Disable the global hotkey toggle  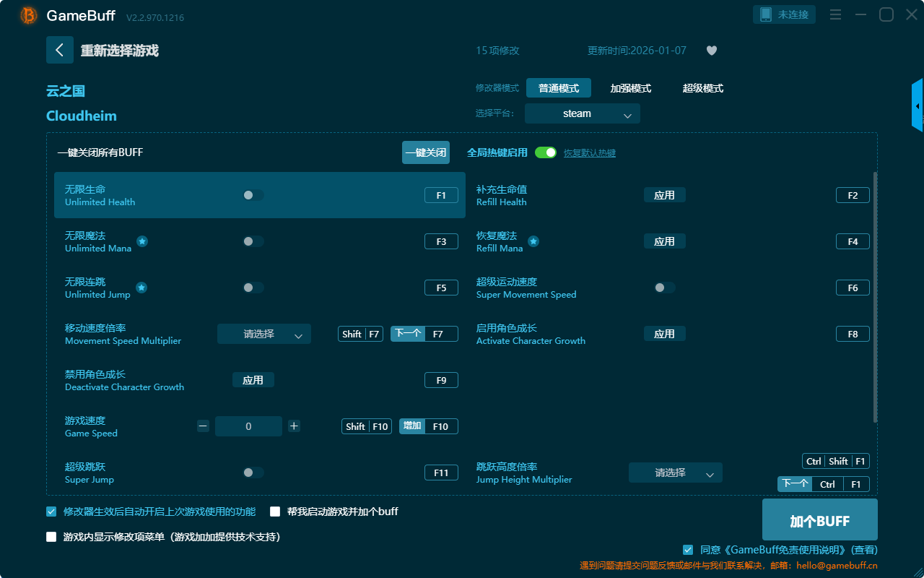click(545, 152)
